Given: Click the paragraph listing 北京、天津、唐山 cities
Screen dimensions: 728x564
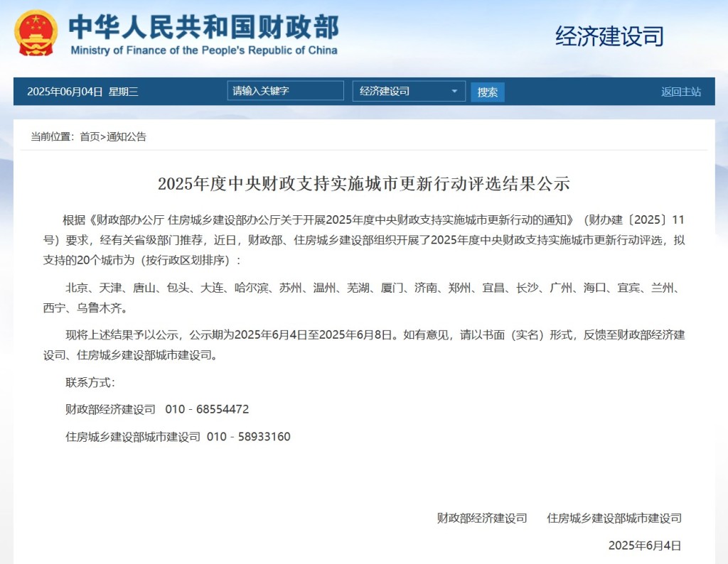Looking at the screenshot, I should pos(363,298).
